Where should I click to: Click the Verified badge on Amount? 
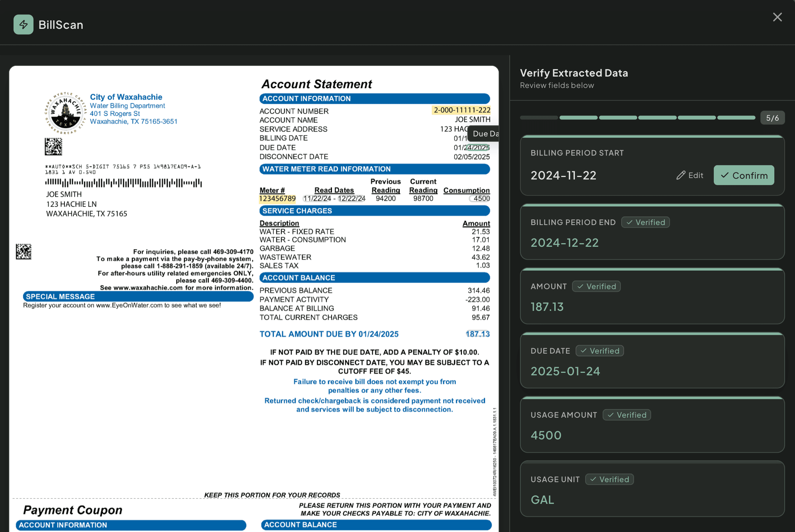tap(596, 286)
